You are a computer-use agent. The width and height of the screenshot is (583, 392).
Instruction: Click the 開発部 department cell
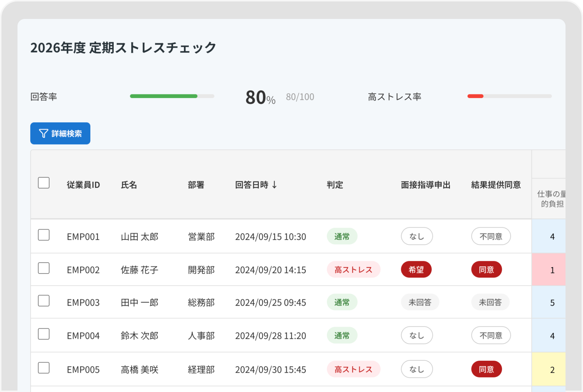(x=201, y=270)
